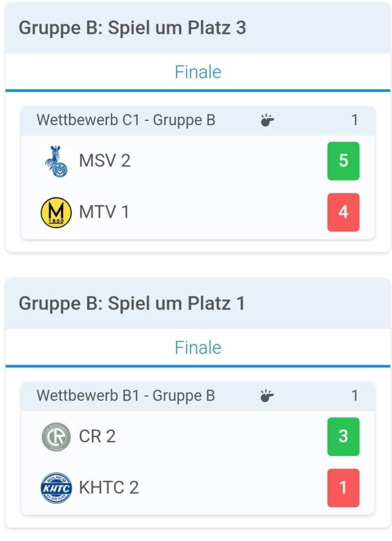Open the MTV 1 team name
This screenshot has width=392, height=541.
point(104,212)
